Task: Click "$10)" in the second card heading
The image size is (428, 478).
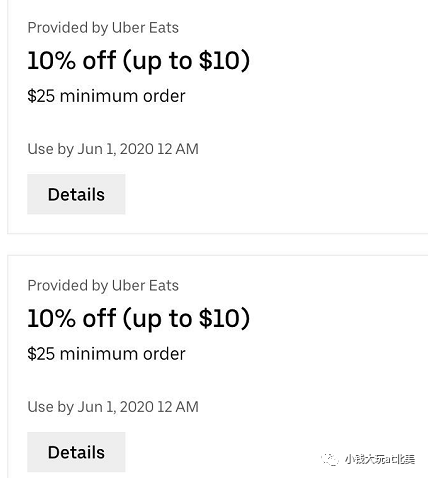Action: pyautogui.click(x=224, y=319)
